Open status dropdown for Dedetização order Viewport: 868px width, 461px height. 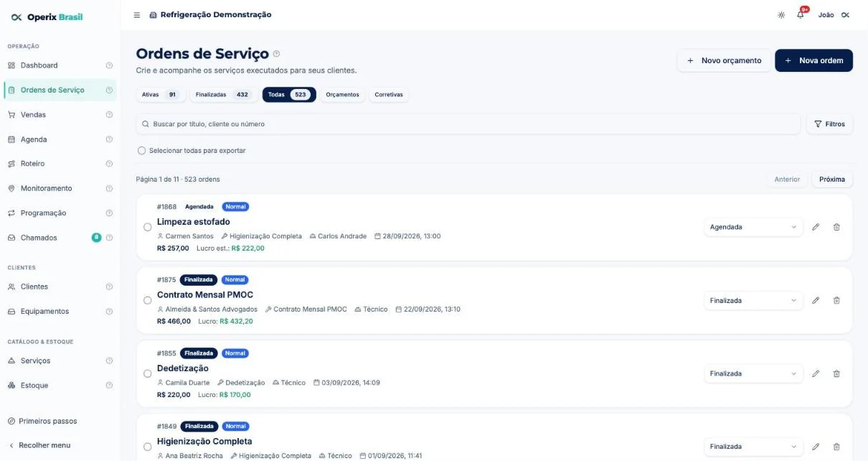coord(753,373)
